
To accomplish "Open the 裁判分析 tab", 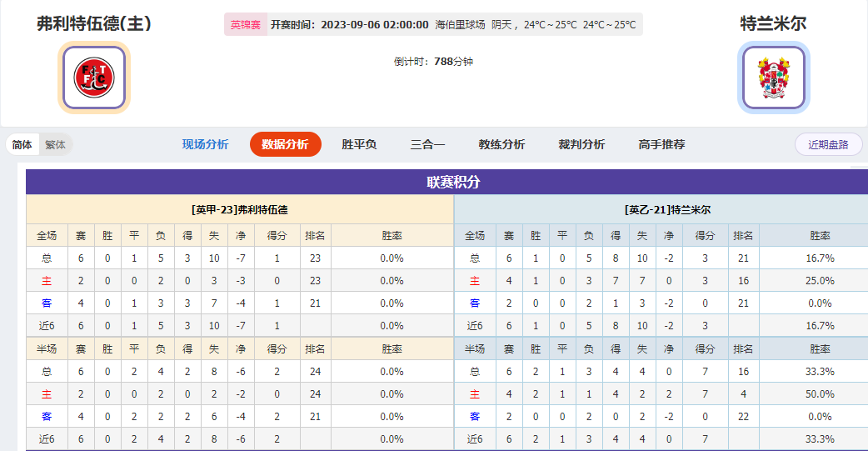I will [x=581, y=144].
